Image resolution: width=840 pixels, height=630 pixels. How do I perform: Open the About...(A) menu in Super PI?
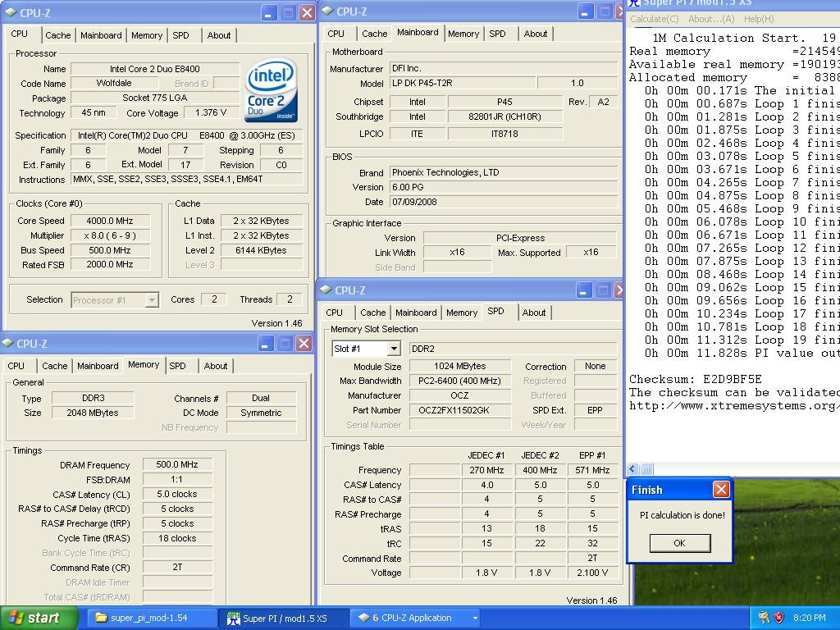pyautogui.click(x=711, y=20)
